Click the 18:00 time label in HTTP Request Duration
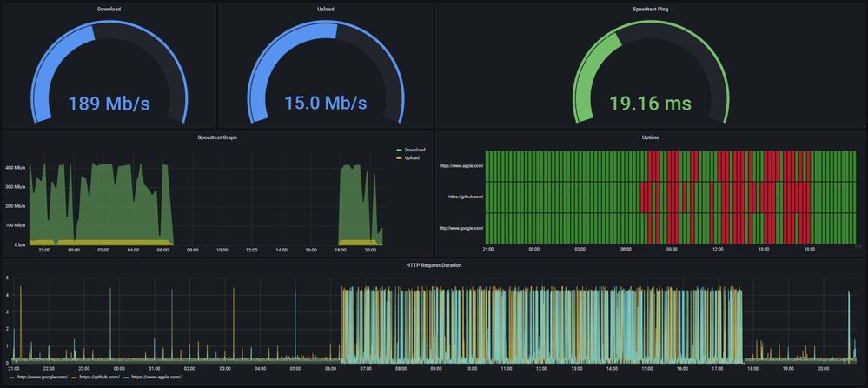This screenshot has width=868, height=388. (752, 368)
